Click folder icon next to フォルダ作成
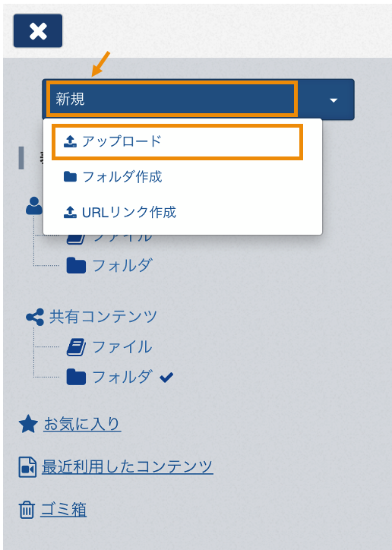Screen dimensions: 392x550 pos(70,176)
